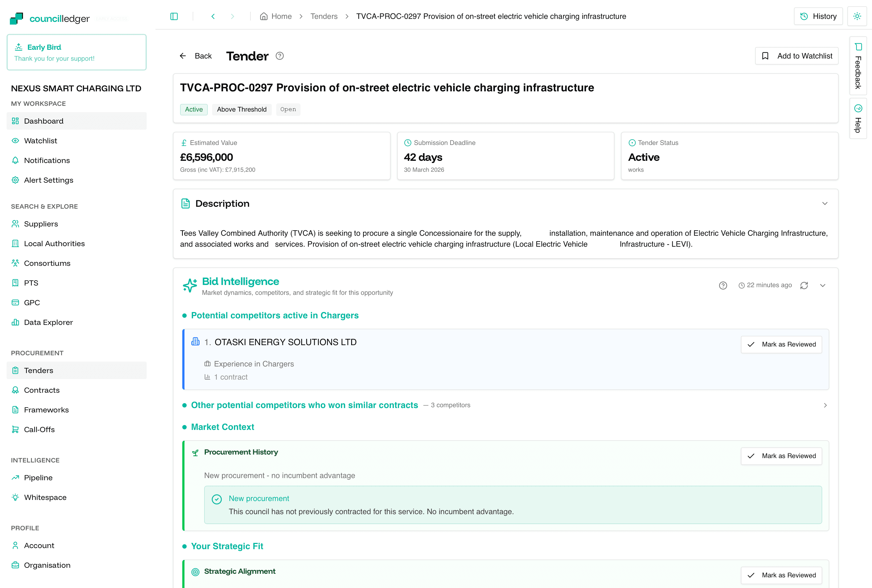
Task: Open Organisation profile page
Action: [x=77, y=565]
